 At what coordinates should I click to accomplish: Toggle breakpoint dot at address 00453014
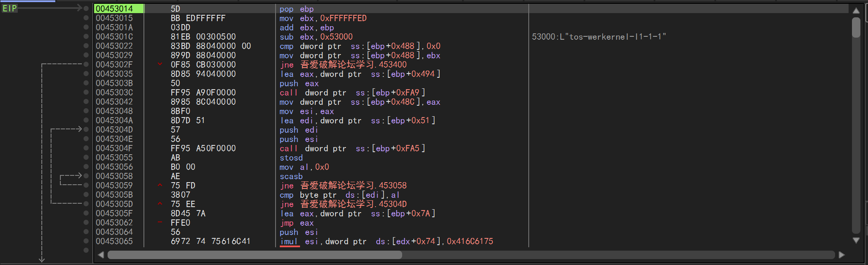[86, 8]
